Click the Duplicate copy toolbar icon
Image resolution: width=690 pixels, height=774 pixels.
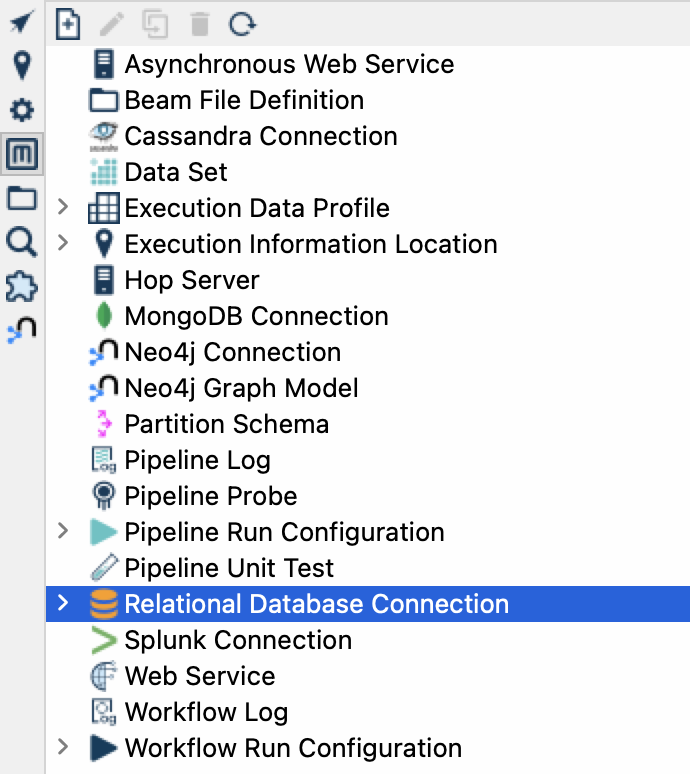coord(155,24)
